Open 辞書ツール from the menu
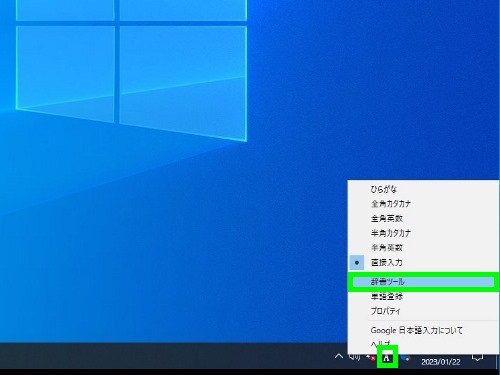500x375 pixels. 423,282
